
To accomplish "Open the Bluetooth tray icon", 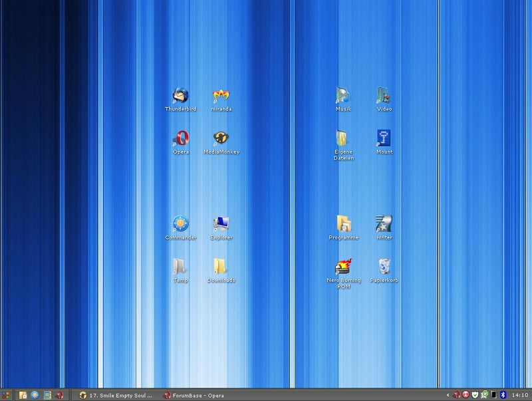I will point(503,394).
